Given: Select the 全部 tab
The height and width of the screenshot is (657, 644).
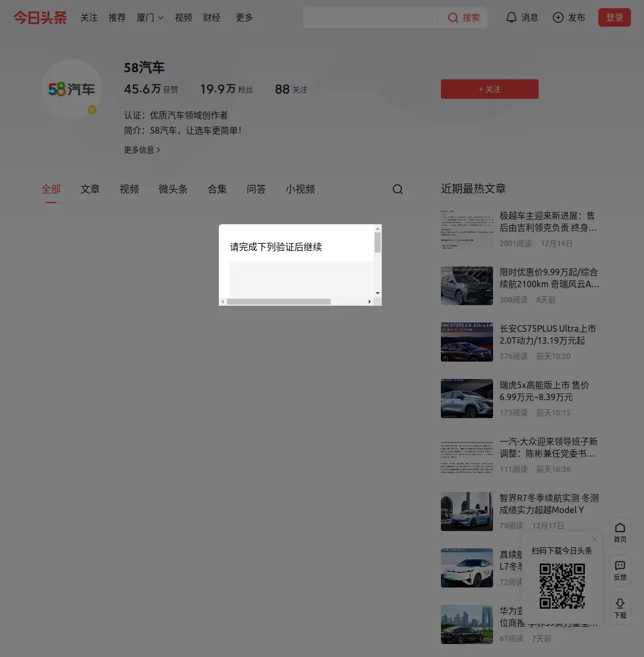Looking at the screenshot, I should click(51, 189).
